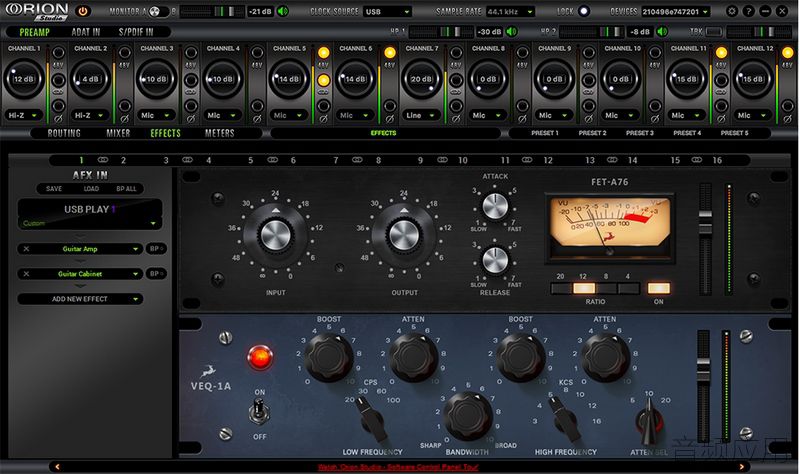800x474 pixels.
Task: Link effects channels 7 and 8
Action: pyautogui.click(x=357, y=160)
